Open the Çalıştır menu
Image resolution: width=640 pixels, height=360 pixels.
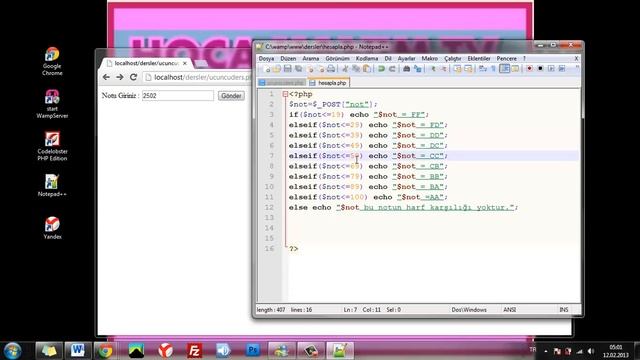[x=453, y=59]
